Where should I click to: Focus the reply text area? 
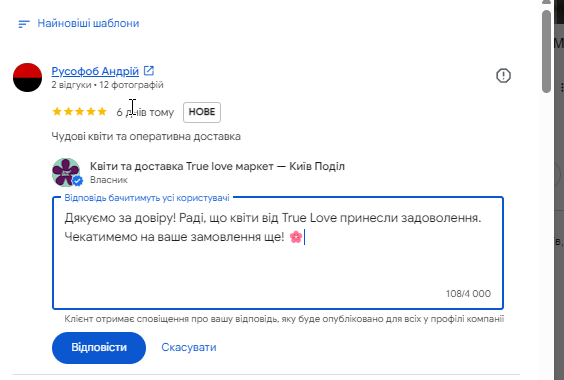(278, 253)
